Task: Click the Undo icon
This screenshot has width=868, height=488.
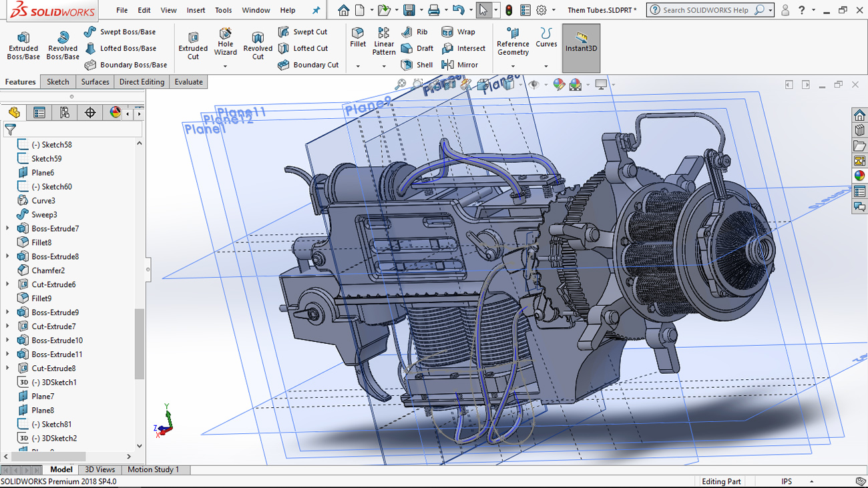Action: point(458,10)
